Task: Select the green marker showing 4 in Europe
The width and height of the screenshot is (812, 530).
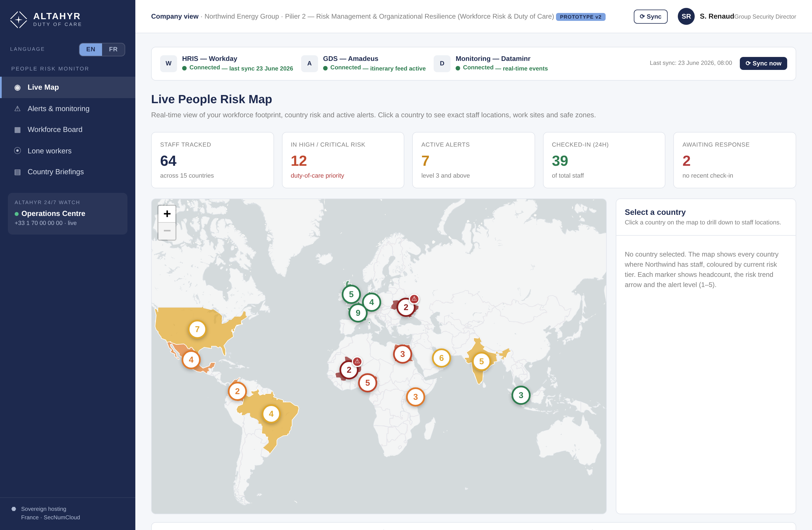Action: pyautogui.click(x=372, y=302)
